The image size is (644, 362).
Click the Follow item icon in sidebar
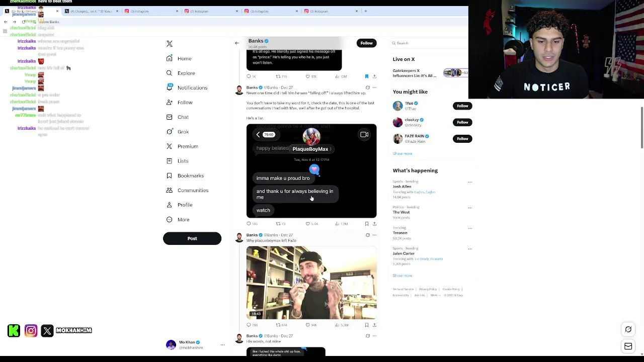[x=170, y=102]
